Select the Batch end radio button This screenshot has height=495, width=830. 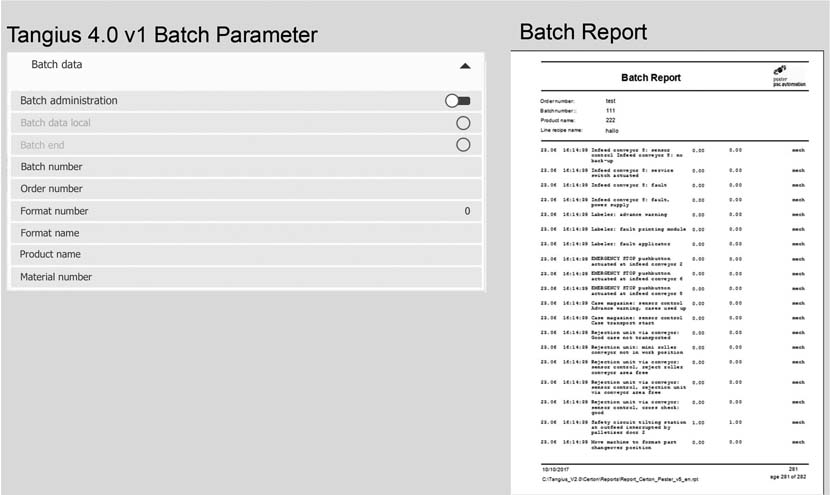pyautogui.click(x=463, y=145)
